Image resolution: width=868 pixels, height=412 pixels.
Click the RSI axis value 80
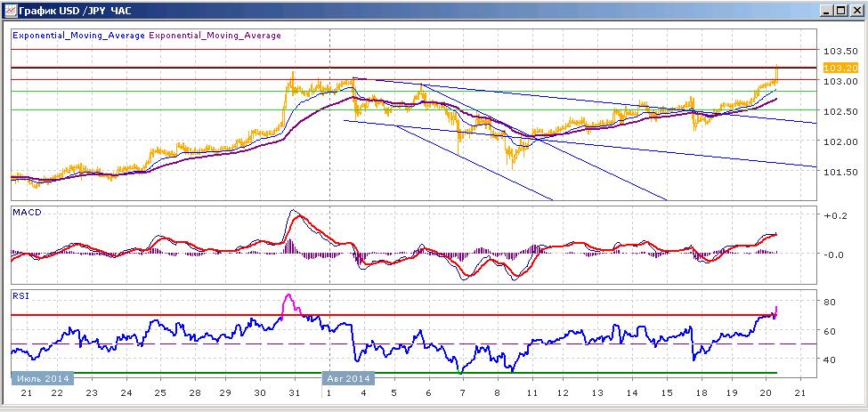pos(830,302)
